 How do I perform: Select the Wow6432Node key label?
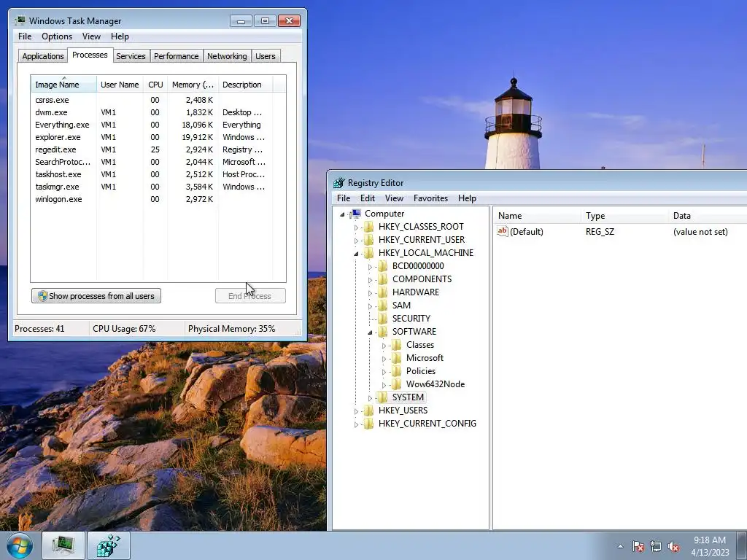pos(436,384)
